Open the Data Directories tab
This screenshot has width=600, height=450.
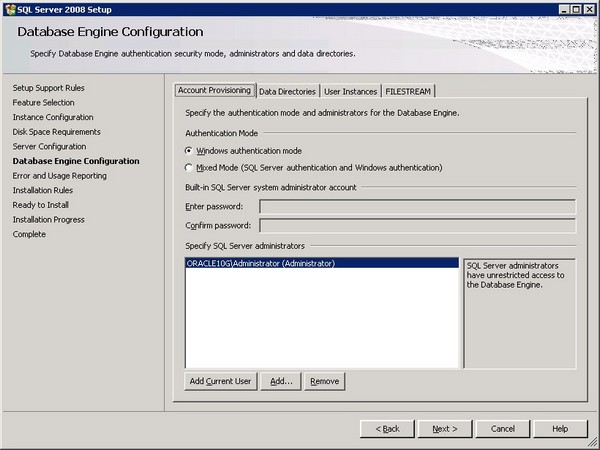tap(287, 91)
